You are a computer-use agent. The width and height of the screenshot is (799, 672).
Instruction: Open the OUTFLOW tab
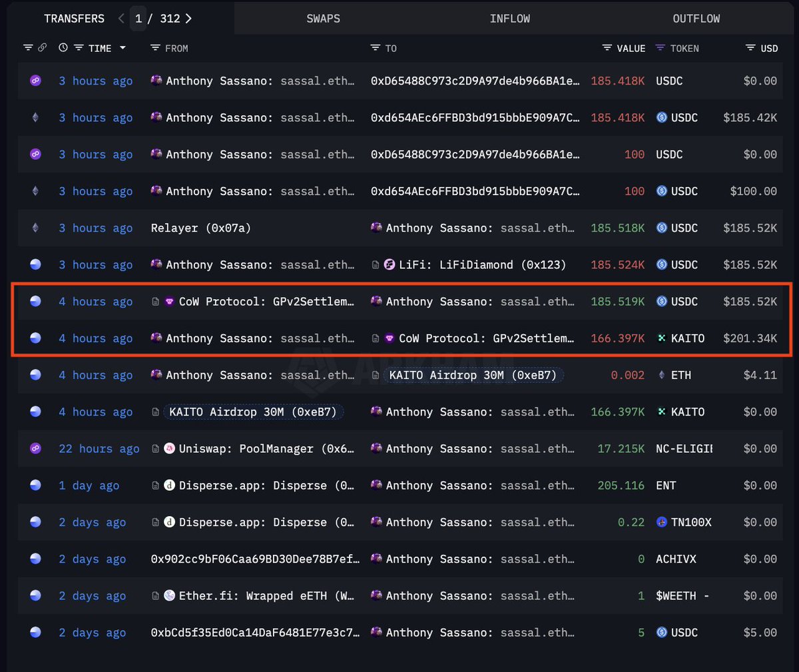point(696,19)
